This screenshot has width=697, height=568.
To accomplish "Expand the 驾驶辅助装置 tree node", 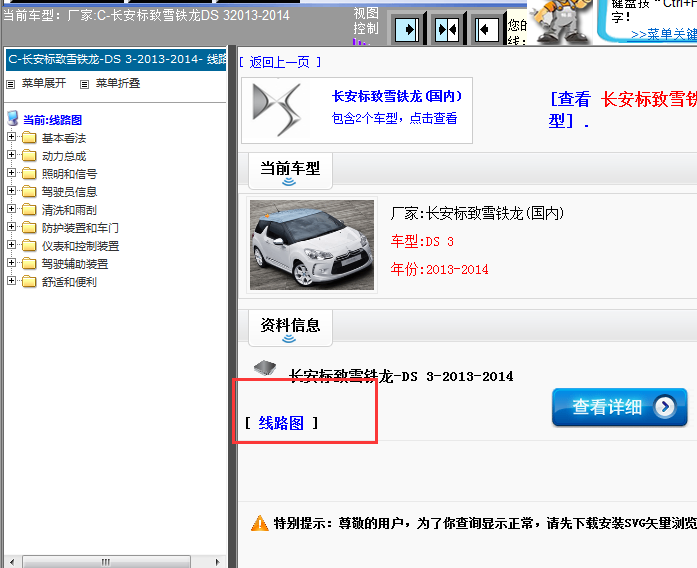I will pos(12,263).
